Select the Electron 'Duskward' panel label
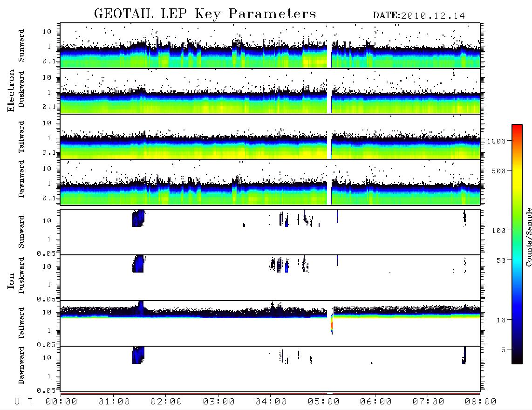The image size is (532, 410). tap(21, 89)
